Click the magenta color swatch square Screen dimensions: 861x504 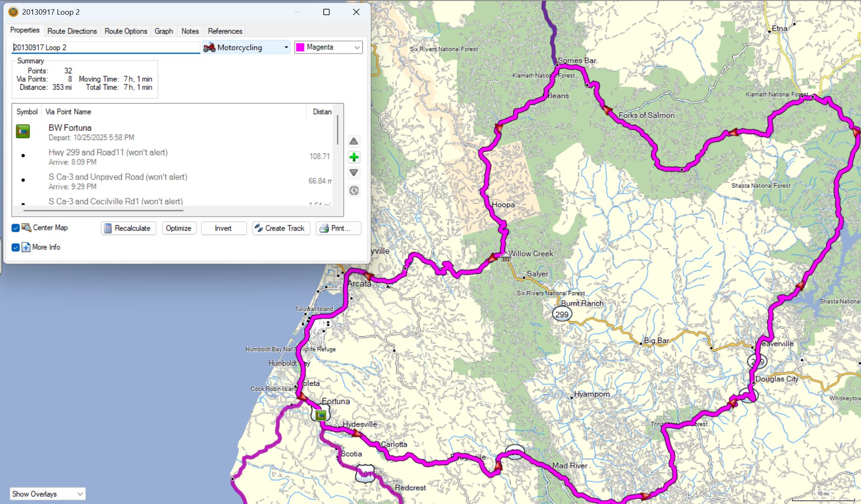click(300, 47)
